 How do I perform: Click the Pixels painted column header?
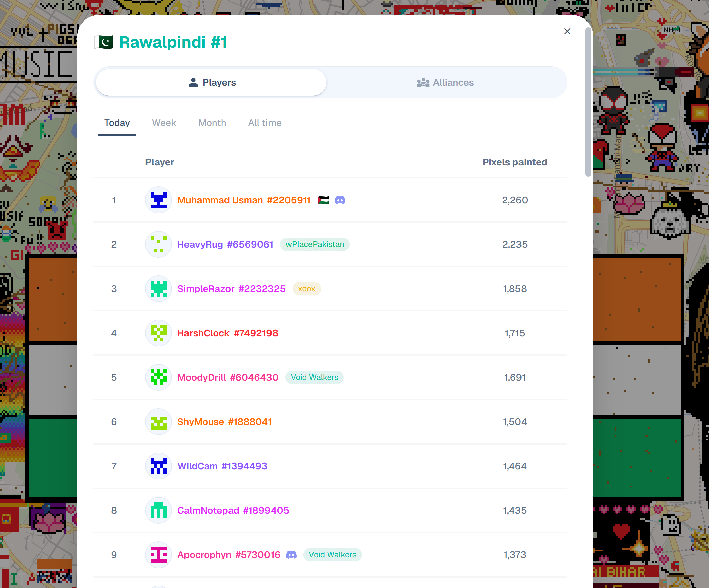tap(514, 162)
